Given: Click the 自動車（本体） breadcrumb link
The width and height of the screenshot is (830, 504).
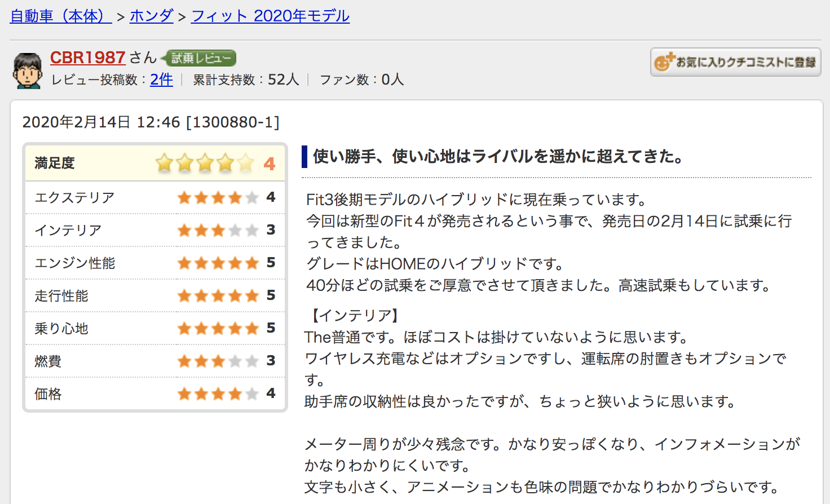Looking at the screenshot, I should pos(60,16).
